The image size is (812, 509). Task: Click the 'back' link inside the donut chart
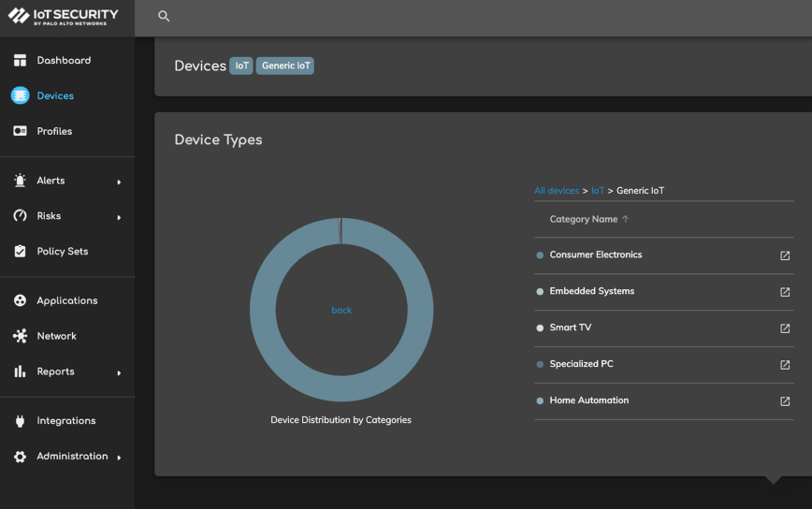(x=341, y=311)
